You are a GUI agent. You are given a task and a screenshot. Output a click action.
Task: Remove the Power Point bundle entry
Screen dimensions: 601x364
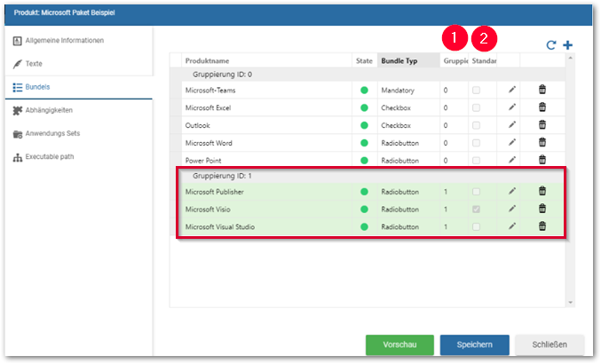[x=542, y=160]
